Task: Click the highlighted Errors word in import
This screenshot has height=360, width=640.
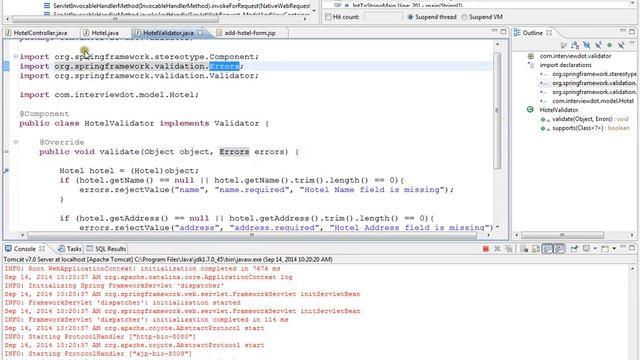Action: pyautogui.click(x=224, y=66)
